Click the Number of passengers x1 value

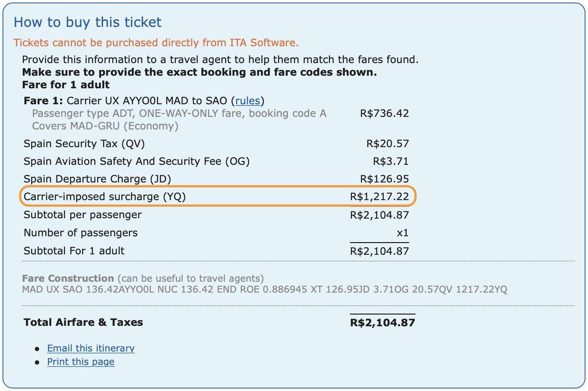[x=403, y=233]
